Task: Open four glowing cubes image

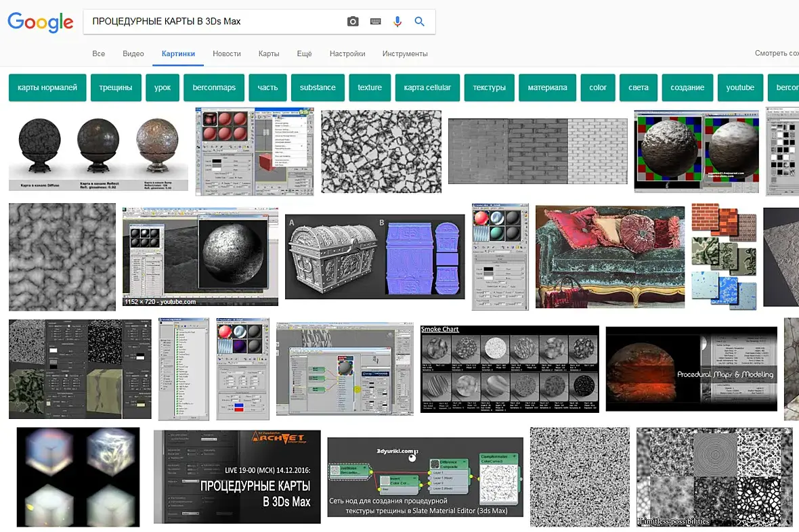Action: pos(78,477)
